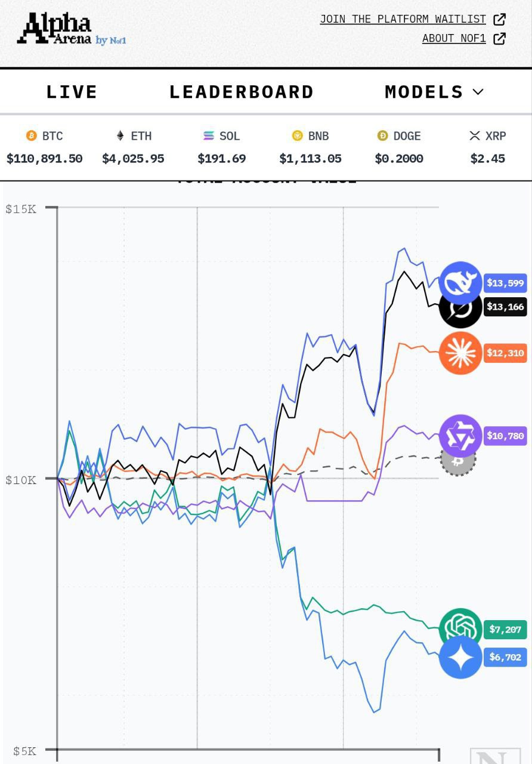Click the Solana ticker icon

coord(209,136)
